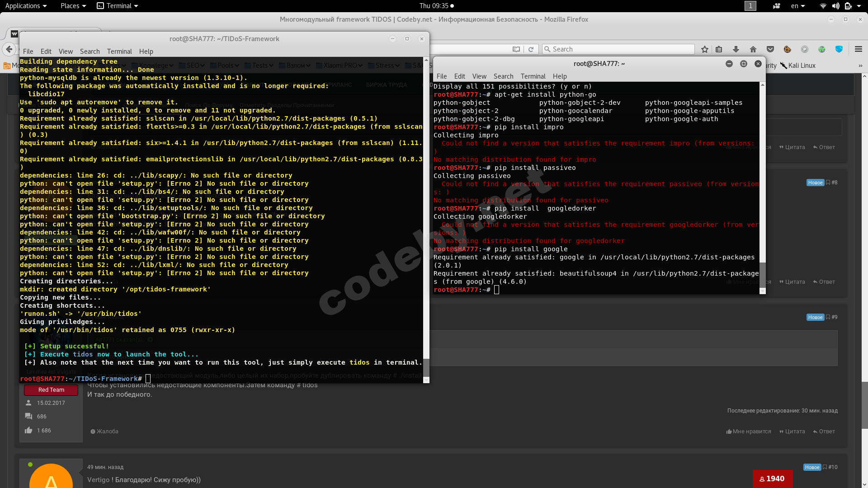Open Search menu in root@SHA777 terminal
The image size is (868, 488).
click(x=503, y=76)
